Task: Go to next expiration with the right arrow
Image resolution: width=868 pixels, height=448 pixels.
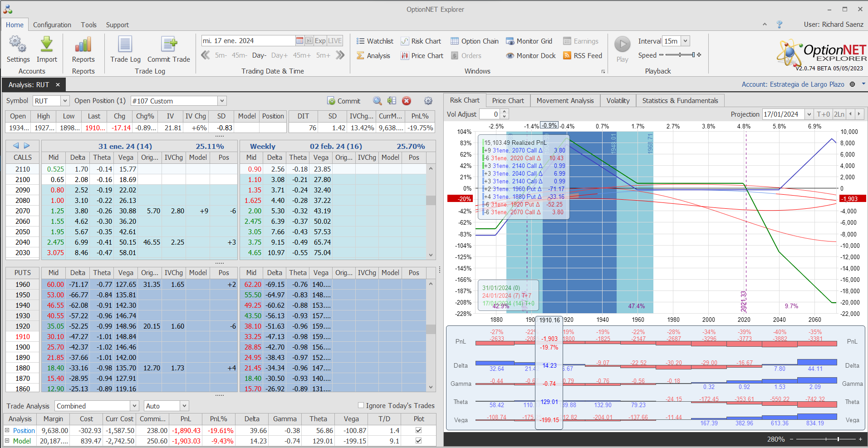Action: point(27,146)
